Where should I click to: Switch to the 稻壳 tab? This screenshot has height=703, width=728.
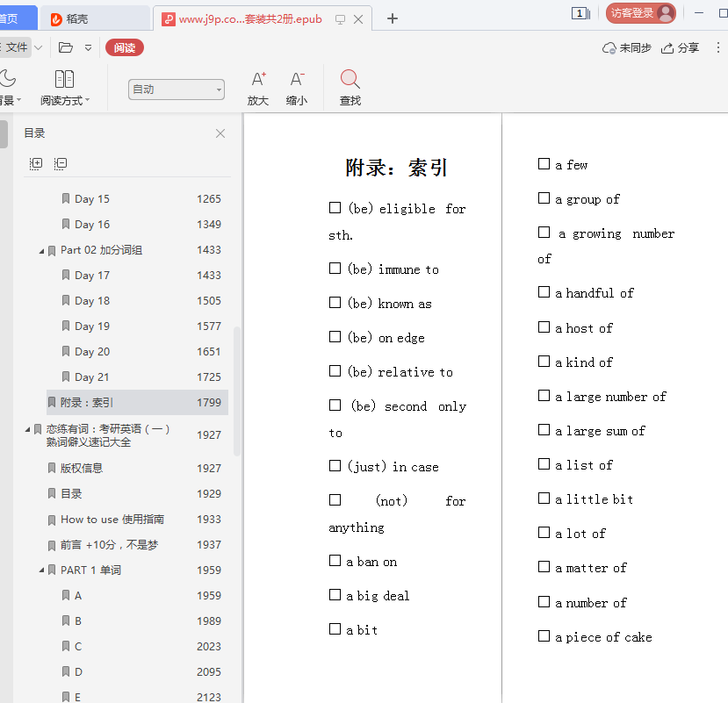coord(96,18)
